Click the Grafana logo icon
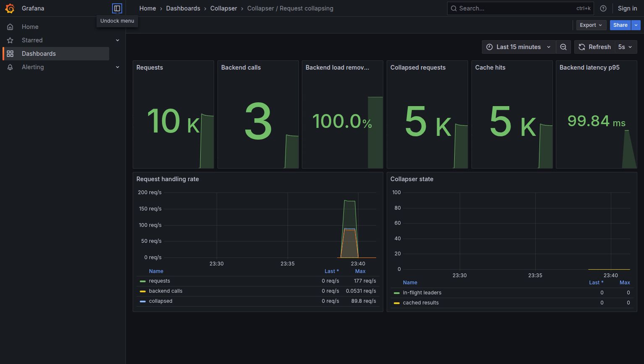644x364 pixels. click(x=10, y=8)
